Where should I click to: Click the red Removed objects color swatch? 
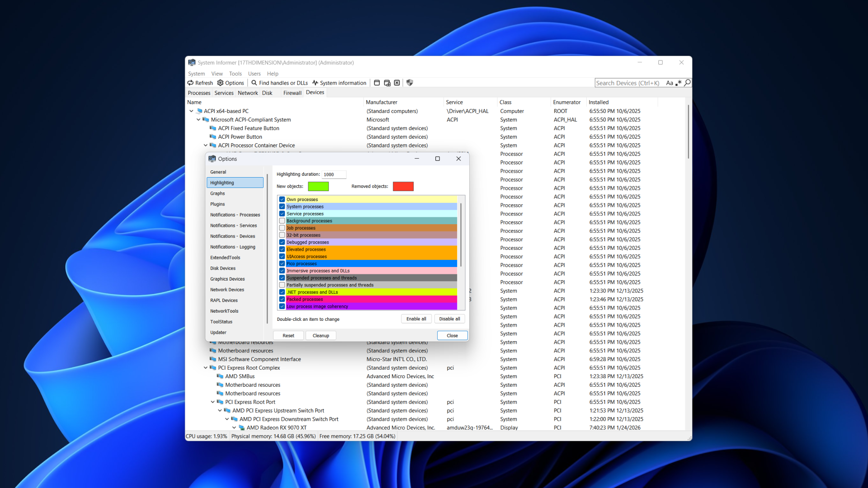(x=403, y=186)
